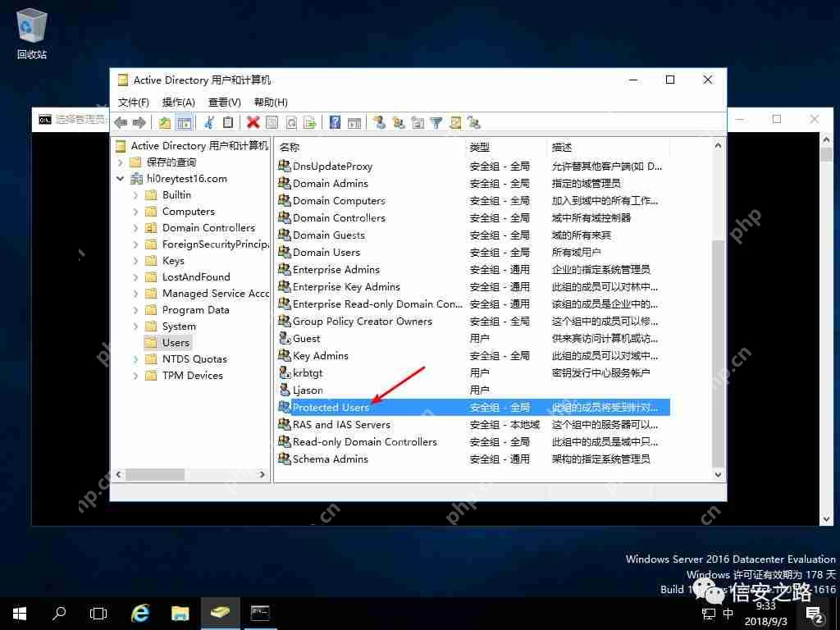Go up one level with folder-up icon

(164, 123)
